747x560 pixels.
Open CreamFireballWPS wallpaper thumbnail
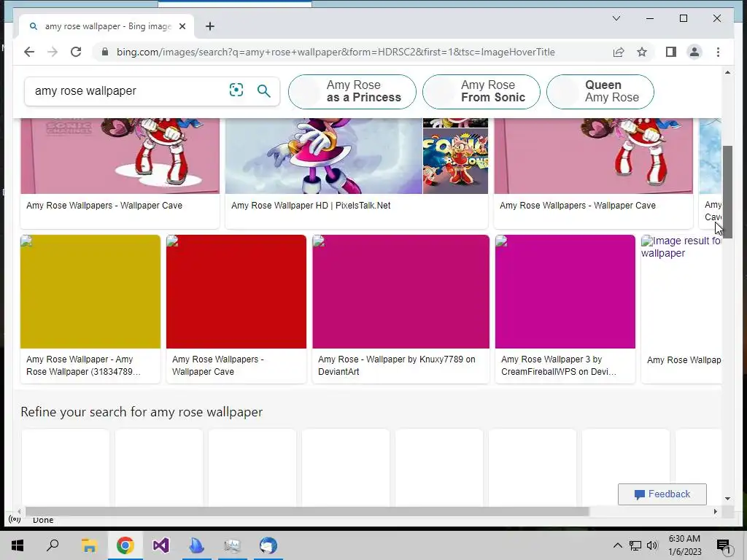(565, 292)
